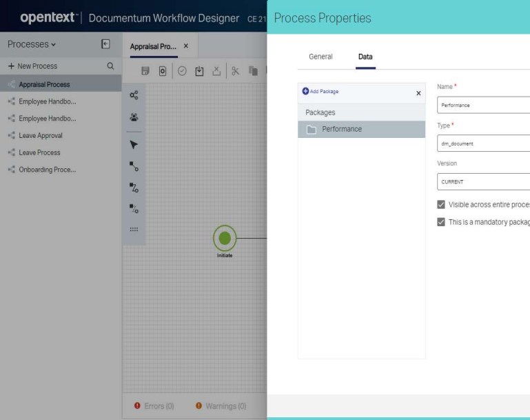This screenshot has width=530, height=420.
Task: Click the performers people icon in palette
Action: [x=134, y=118]
